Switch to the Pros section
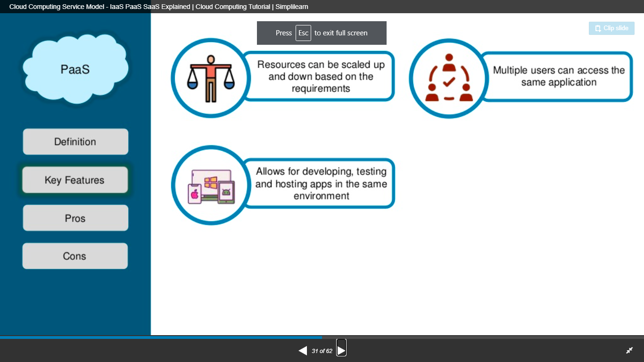The width and height of the screenshot is (644, 362). [x=75, y=218]
